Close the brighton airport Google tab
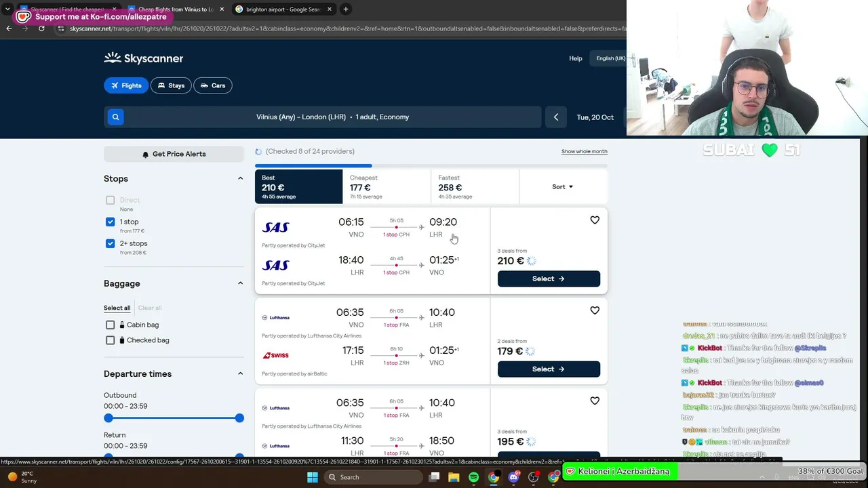This screenshot has height=488, width=868. point(330,9)
